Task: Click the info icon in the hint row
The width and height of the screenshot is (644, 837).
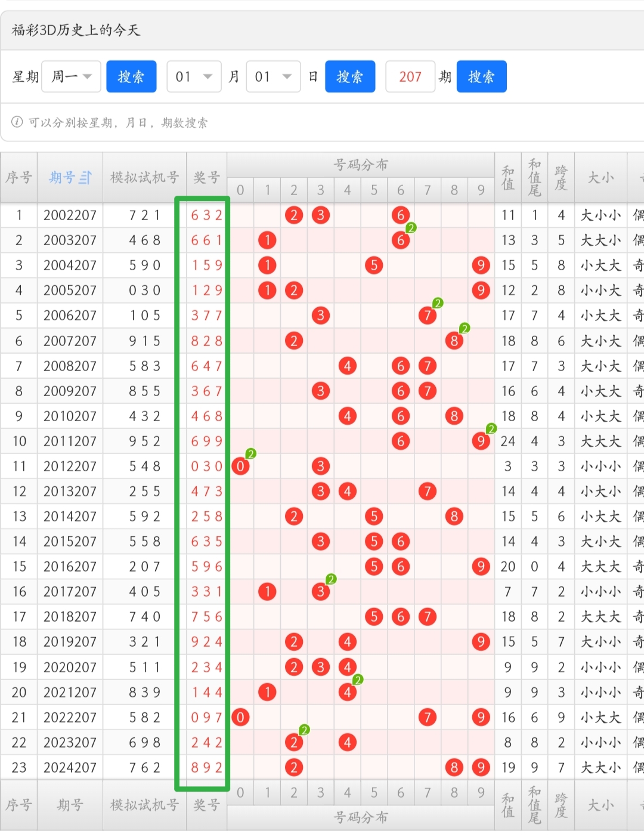Action: (17, 122)
